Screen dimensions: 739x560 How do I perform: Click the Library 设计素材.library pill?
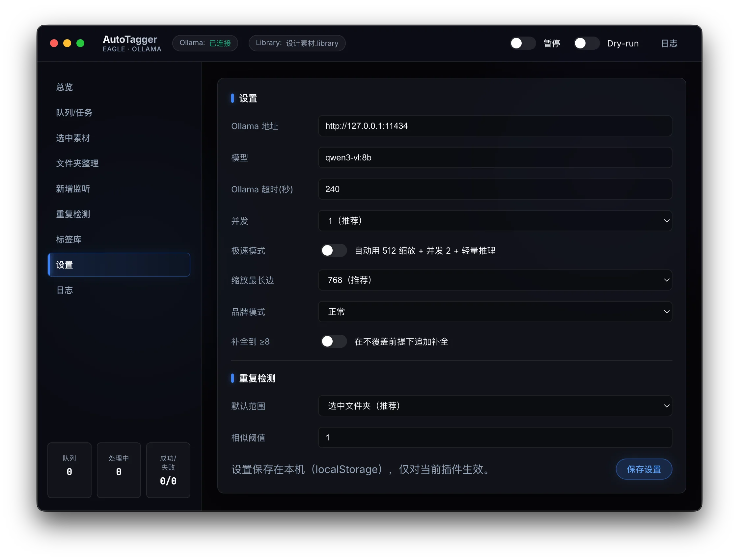[297, 43]
